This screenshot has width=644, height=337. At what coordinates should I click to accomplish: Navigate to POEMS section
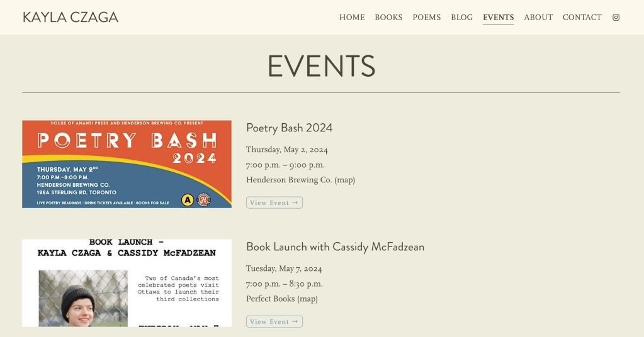427,18
